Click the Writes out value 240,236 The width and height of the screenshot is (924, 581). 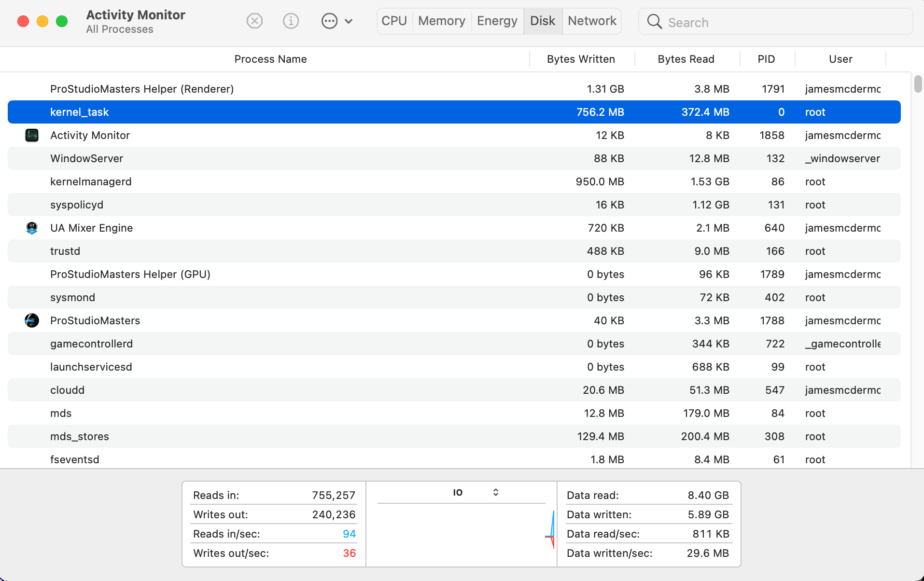334,514
